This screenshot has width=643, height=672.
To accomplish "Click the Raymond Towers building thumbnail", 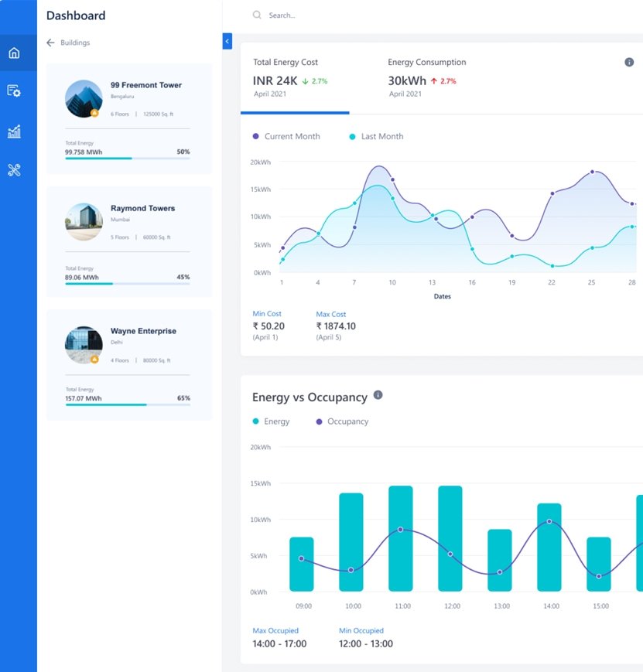I will [84, 221].
